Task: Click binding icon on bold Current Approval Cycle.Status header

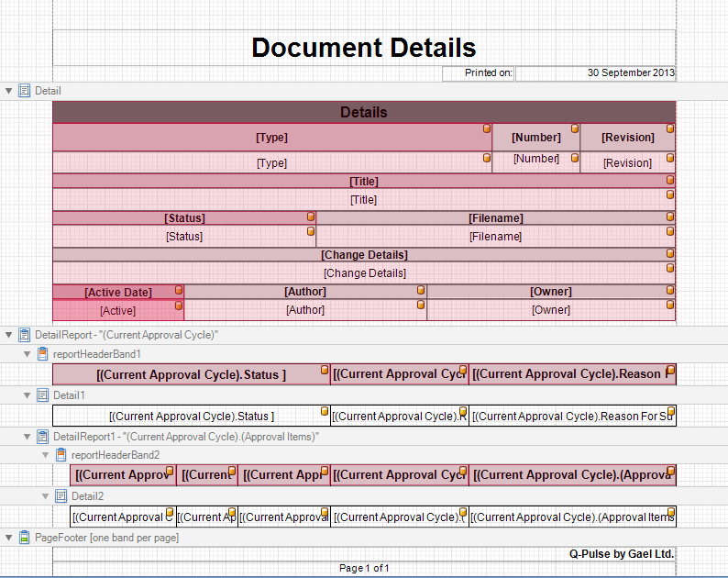Action: pos(325,370)
